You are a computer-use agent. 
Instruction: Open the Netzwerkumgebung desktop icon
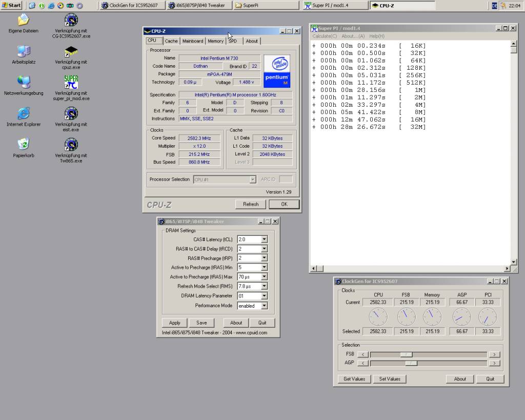pos(24,83)
